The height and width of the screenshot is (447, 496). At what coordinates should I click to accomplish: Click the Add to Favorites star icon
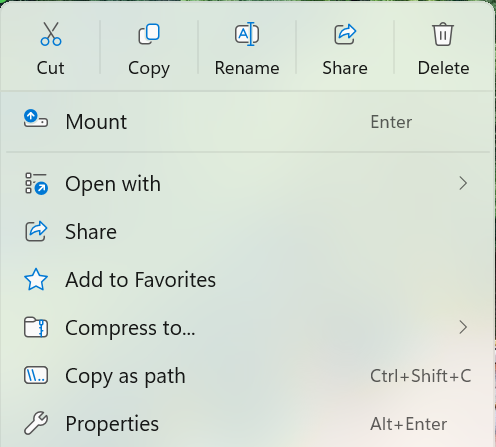(x=36, y=279)
